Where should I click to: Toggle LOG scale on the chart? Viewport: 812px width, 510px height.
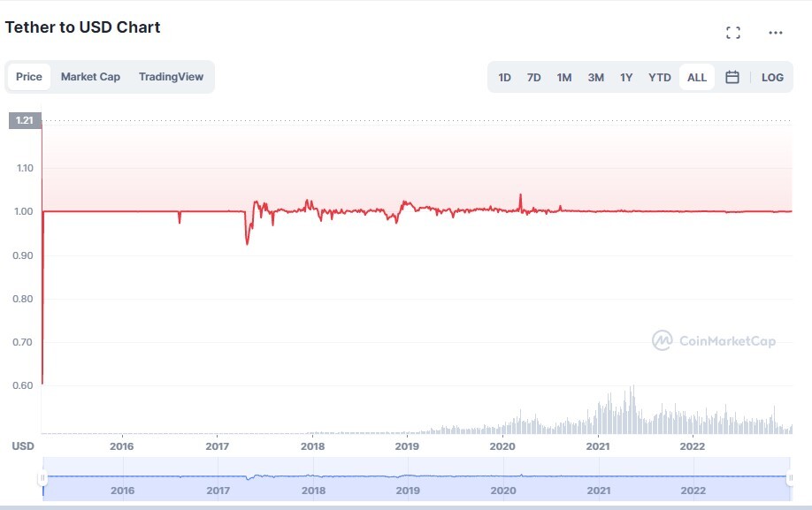772,78
